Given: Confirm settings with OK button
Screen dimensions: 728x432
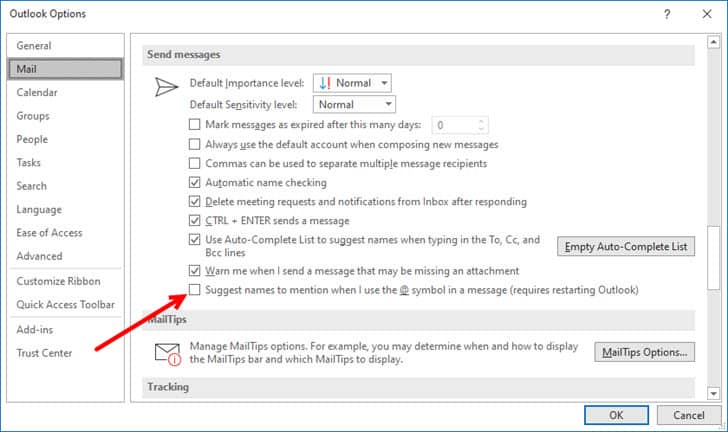Looking at the screenshot, I should click(x=616, y=415).
